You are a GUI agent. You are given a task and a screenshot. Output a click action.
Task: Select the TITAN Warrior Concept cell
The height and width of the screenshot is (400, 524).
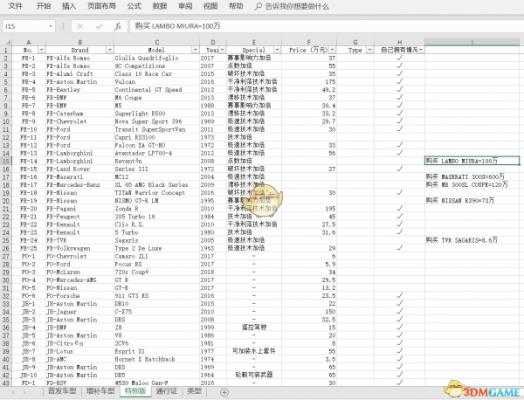click(157, 193)
